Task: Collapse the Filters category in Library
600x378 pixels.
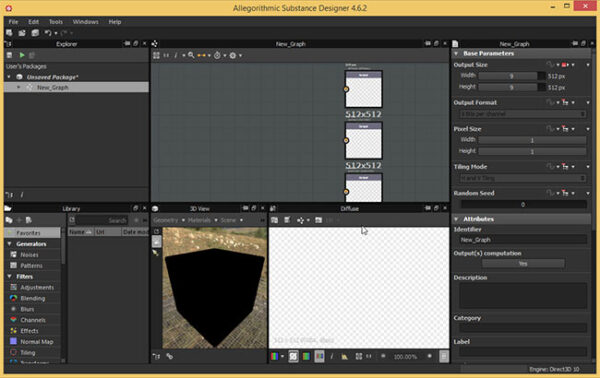Action: coord(10,276)
